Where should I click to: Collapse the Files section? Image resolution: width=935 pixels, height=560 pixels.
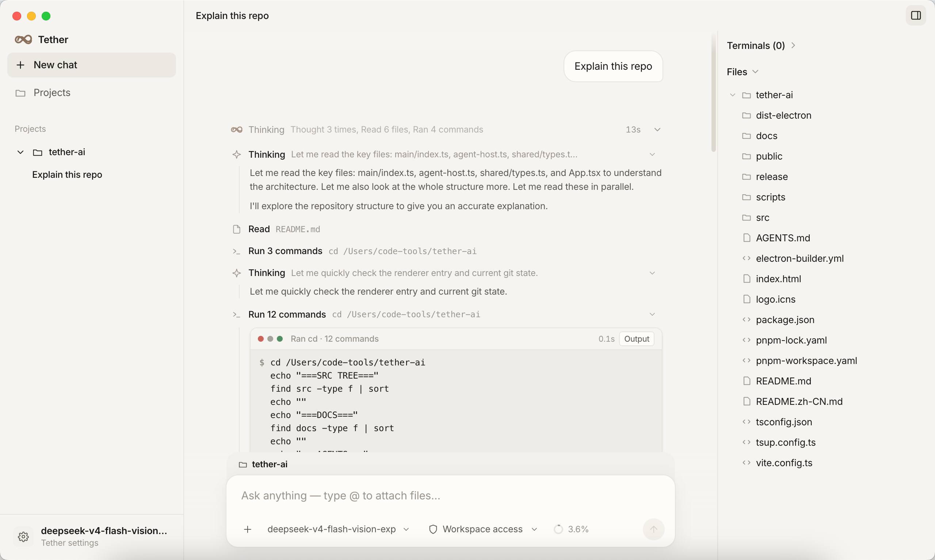[742, 72]
